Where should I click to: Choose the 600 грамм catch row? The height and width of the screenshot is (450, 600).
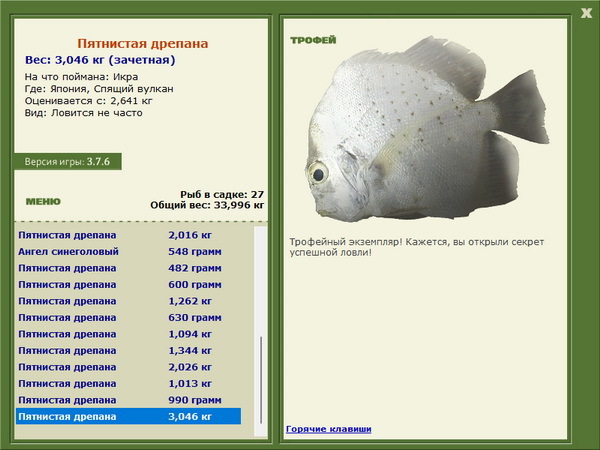(x=127, y=284)
